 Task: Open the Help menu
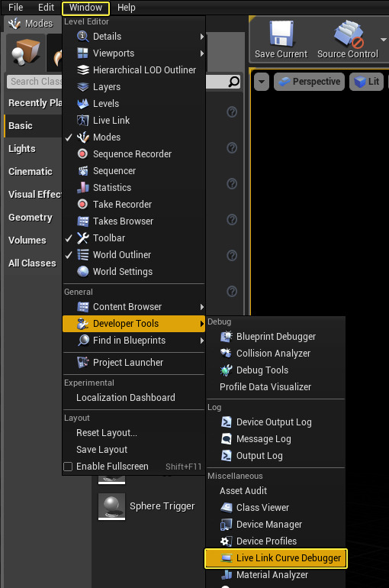(126, 8)
